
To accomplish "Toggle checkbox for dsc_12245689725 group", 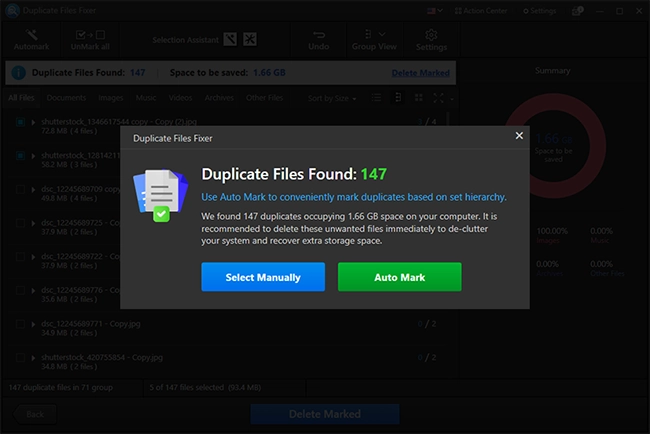I will coord(20,223).
